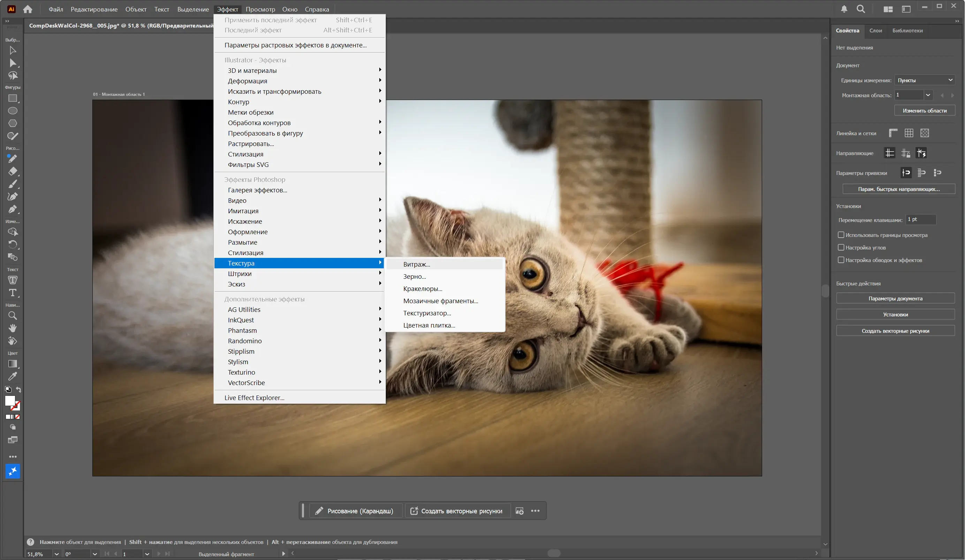The height and width of the screenshot is (560, 965).
Task: Click the Параметры документа button
Action: 895,299
